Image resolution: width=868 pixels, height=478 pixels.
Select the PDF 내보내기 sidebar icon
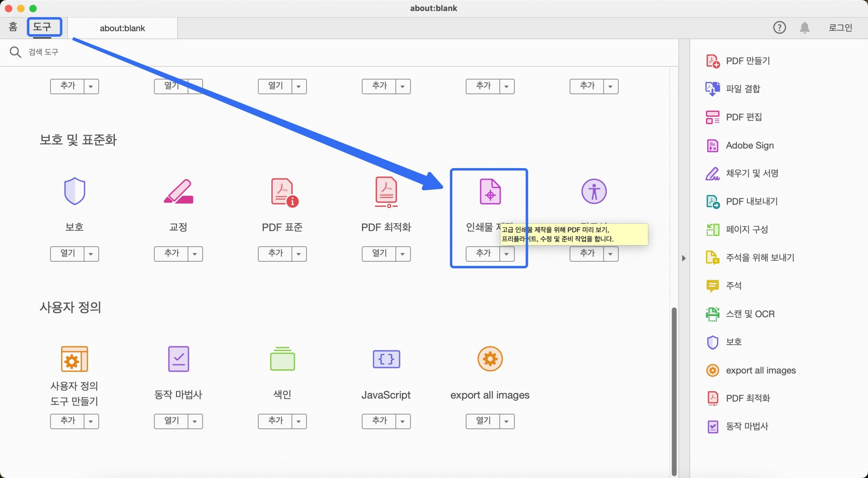pyautogui.click(x=713, y=202)
